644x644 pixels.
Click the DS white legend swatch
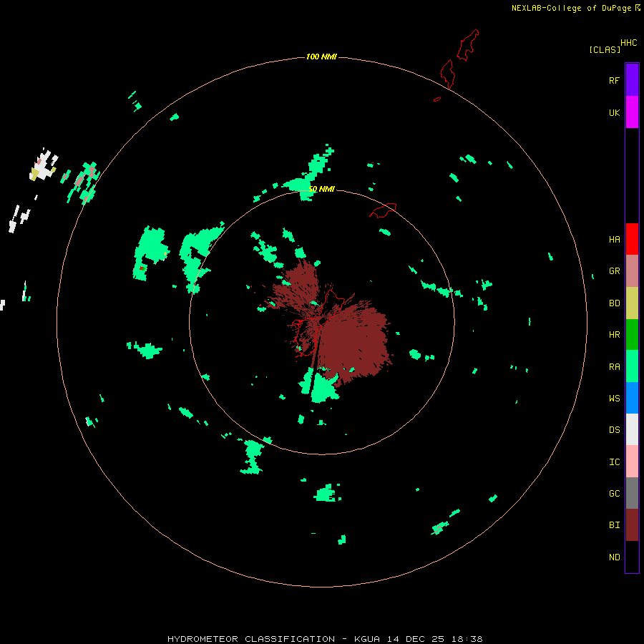[x=632, y=429]
